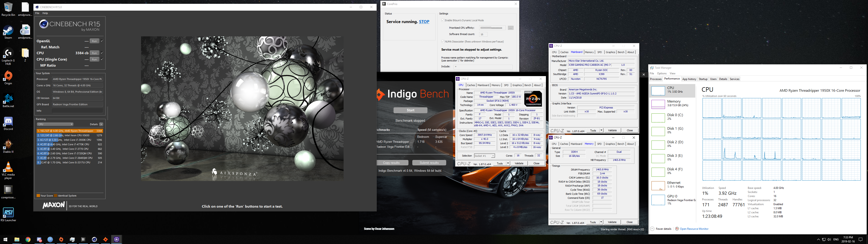Click Validate in CPU-Z CPU window
Screen dimensions: 868x244
point(519,163)
